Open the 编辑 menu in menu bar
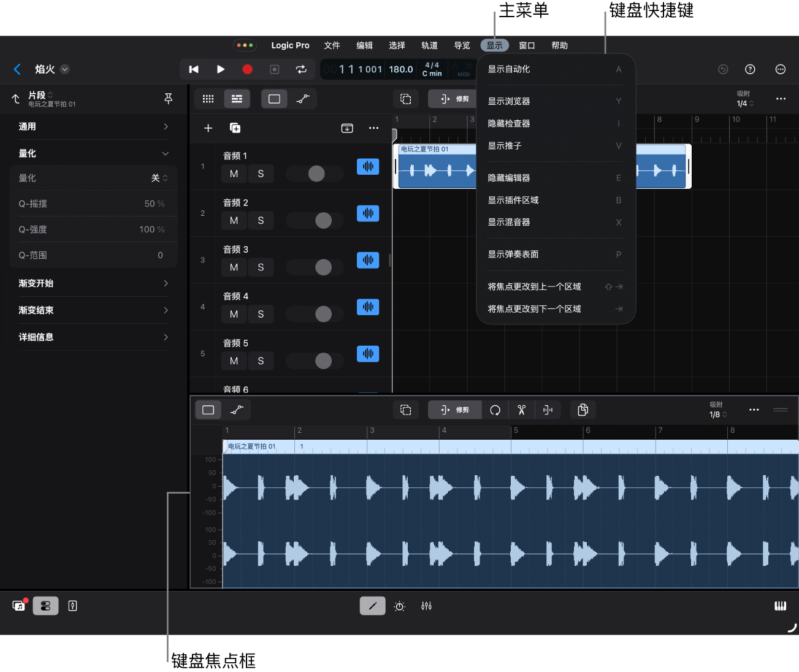 (x=364, y=45)
